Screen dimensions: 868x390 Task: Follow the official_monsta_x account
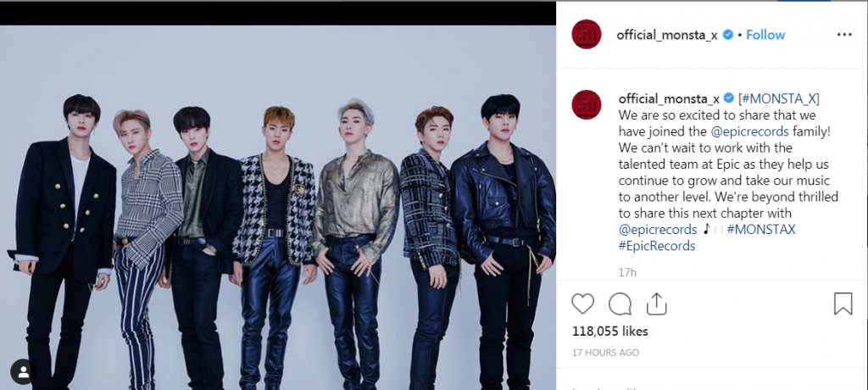[765, 35]
